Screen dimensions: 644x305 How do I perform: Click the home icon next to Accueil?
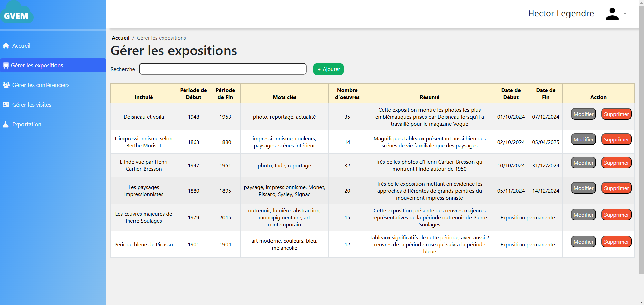click(6, 45)
